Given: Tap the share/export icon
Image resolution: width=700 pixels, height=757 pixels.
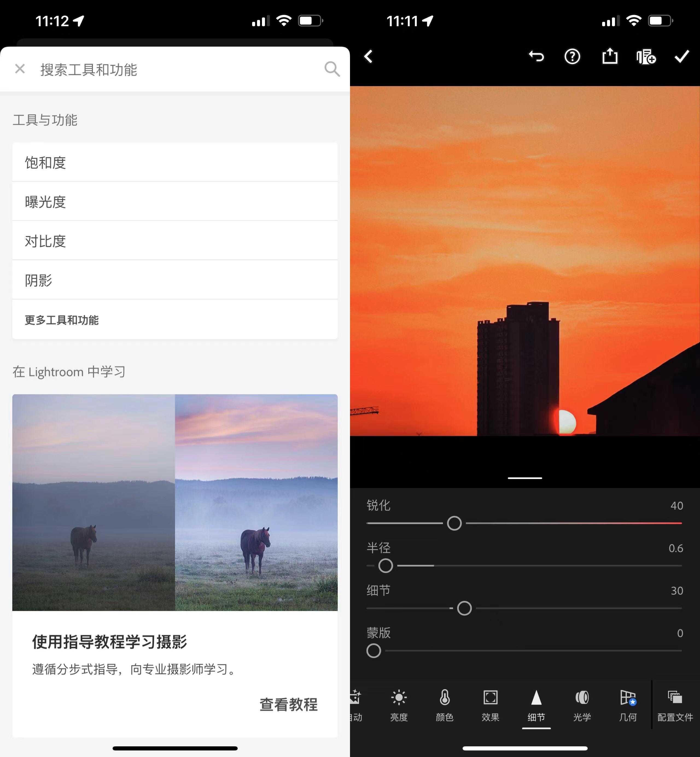Looking at the screenshot, I should (x=610, y=56).
